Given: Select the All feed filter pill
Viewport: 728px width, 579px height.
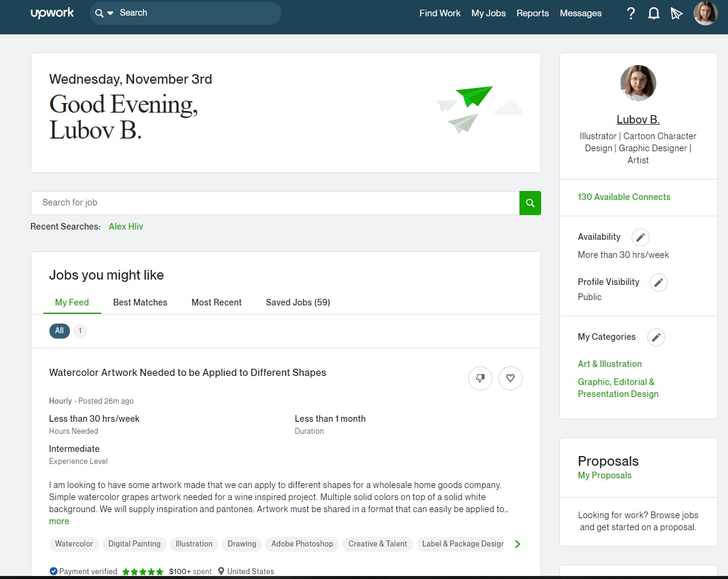Looking at the screenshot, I should point(59,331).
